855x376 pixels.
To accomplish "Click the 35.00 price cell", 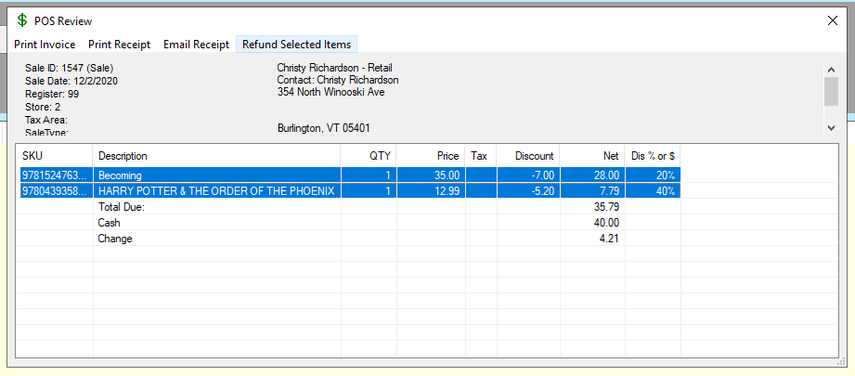I will coord(431,175).
